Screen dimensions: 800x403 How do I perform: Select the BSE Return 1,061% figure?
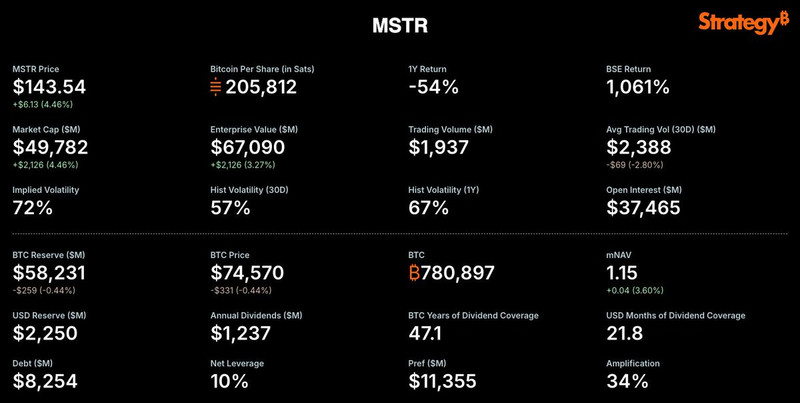pyautogui.click(x=638, y=87)
